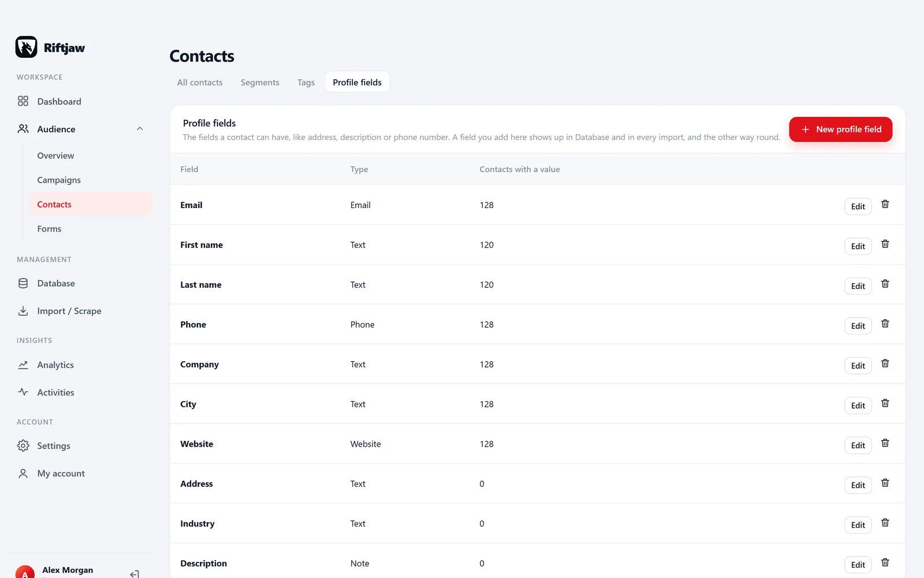Edit the Industry field
Screen dimensions: 924x578
858,525
